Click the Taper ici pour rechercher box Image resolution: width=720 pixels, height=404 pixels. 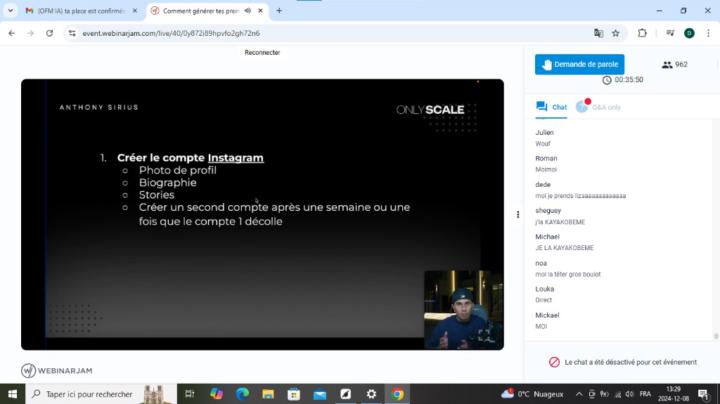click(101, 394)
